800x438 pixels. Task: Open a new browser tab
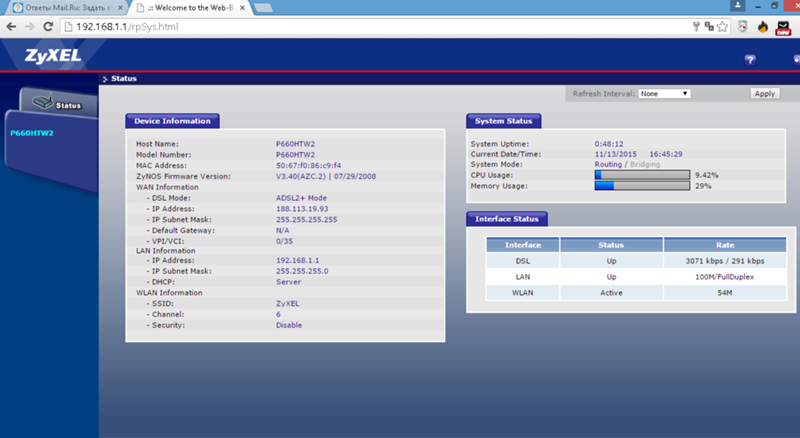coord(263,8)
